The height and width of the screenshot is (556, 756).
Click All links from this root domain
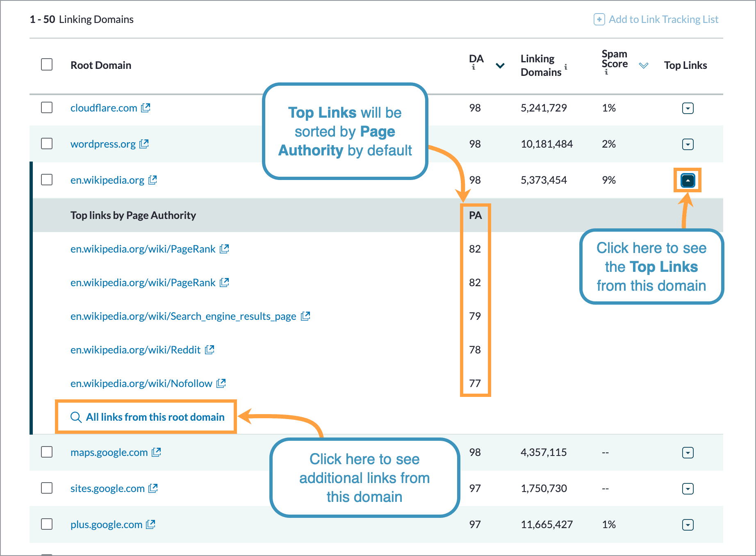pyautogui.click(x=155, y=417)
